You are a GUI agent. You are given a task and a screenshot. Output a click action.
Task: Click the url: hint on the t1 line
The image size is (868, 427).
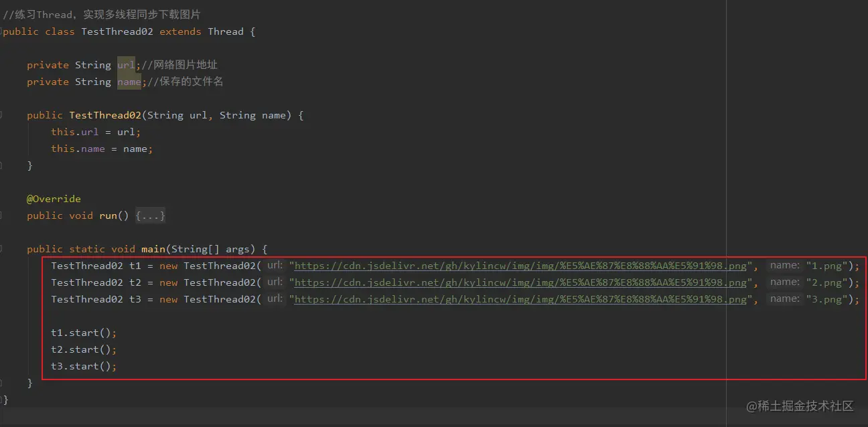coord(275,265)
